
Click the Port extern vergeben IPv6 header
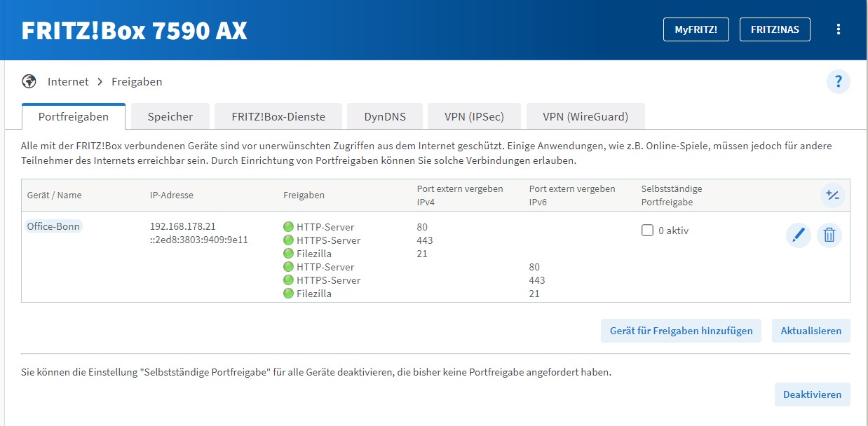(572, 195)
